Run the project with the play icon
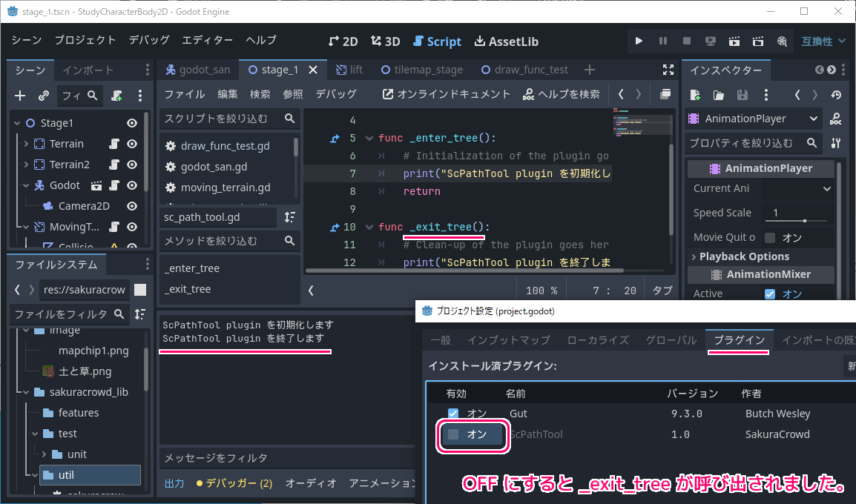 tap(639, 41)
